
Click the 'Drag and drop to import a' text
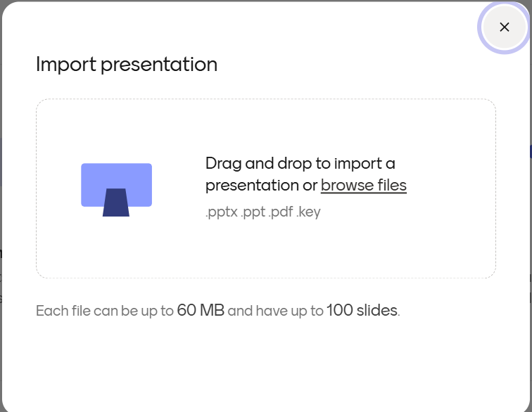300,164
